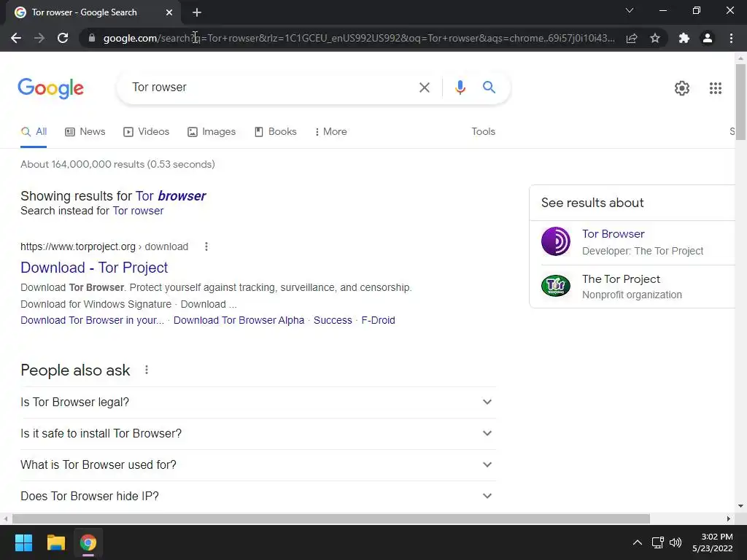Viewport: 747px width, 560px height.
Task: Expand 'Is Tor Browser legal?' question
Action: point(258,402)
